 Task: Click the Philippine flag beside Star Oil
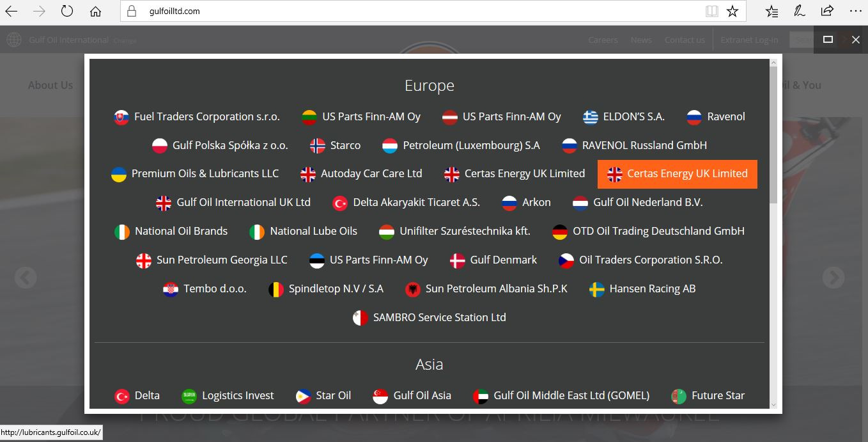304,396
